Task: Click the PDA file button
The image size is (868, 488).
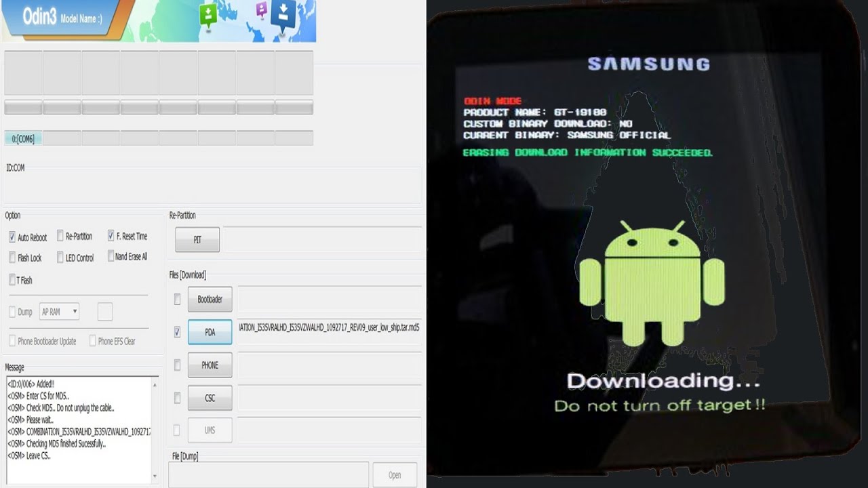Action: [x=210, y=332]
